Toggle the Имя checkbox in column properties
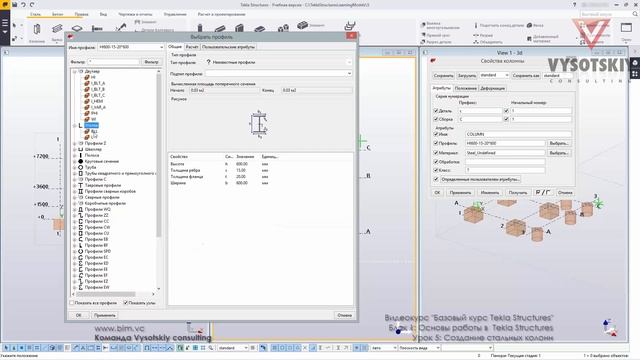 [436, 134]
